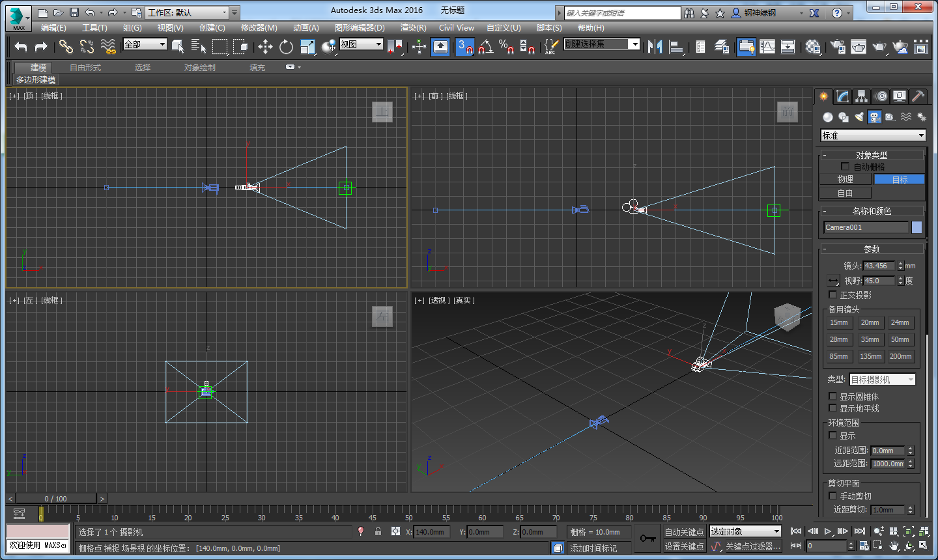
Task: Switch to the 自由形式 ribbon tab
Action: (x=85, y=68)
